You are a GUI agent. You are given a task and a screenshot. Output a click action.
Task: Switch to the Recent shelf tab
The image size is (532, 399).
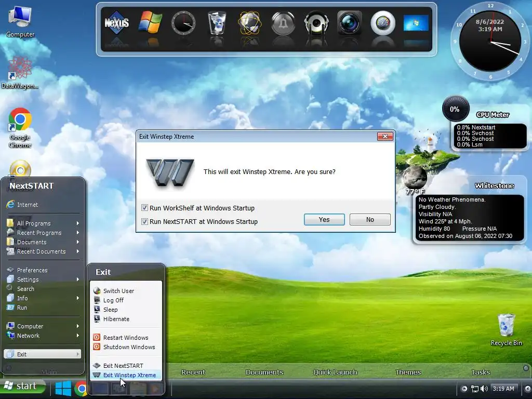pyautogui.click(x=193, y=372)
